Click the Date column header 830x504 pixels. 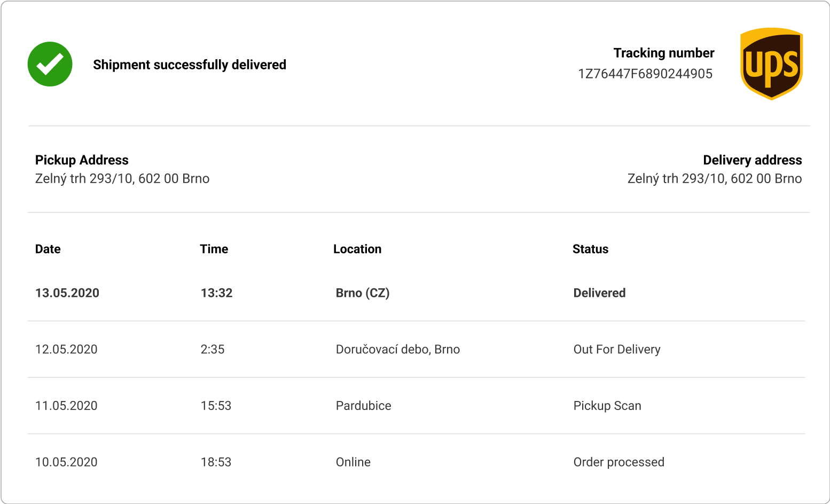pos(48,249)
